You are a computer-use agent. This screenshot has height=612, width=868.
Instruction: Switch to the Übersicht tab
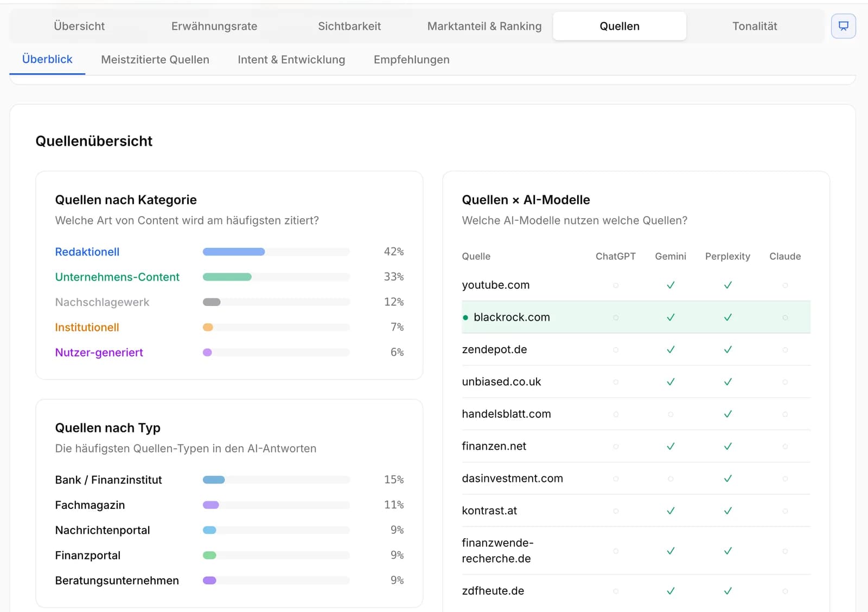(79, 26)
